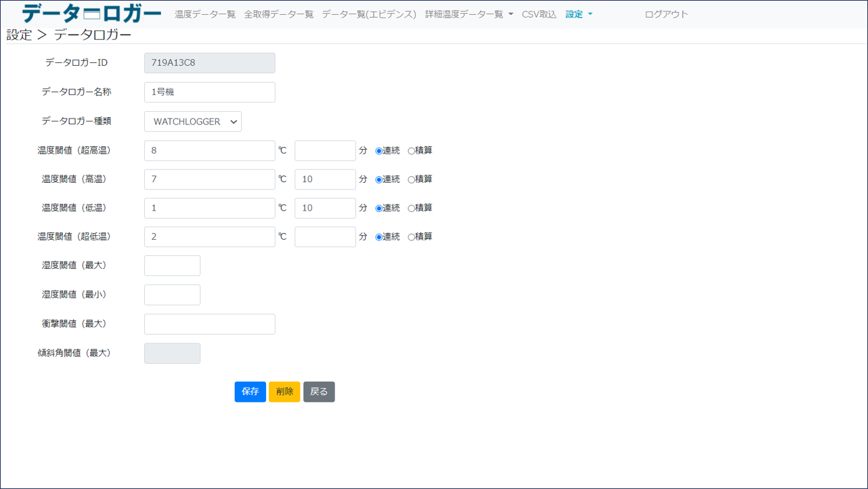Open the 全取得データ一覧 menu item
This screenshot has height=489, width=868.
(x=277, y=13)
